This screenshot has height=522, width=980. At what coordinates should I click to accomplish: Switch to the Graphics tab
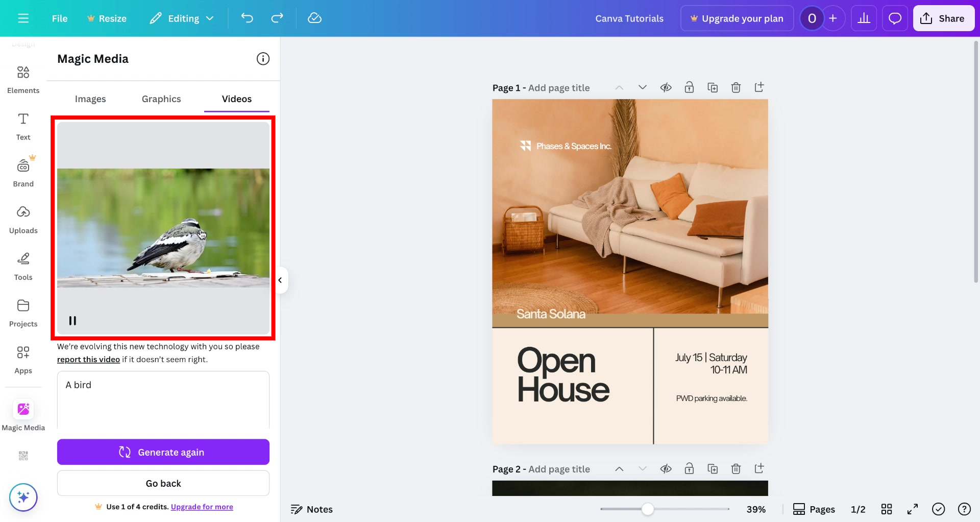(x=161, y=99)
